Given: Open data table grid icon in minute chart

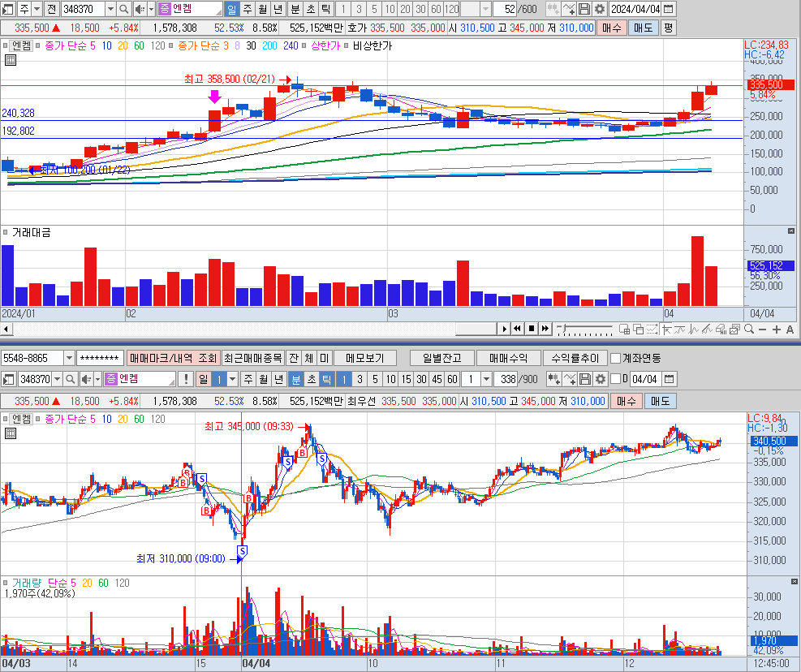Looking at the screenshot, I should point(11,434).
